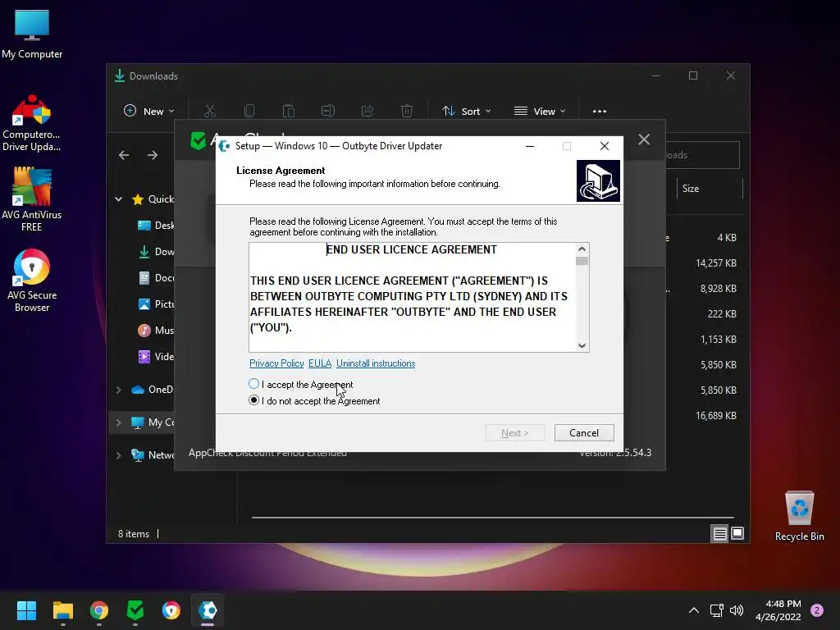The width and height of the screenshot is (840, 630).
Task: Open File Explorer from taskbar
Action: pos(62,610)
